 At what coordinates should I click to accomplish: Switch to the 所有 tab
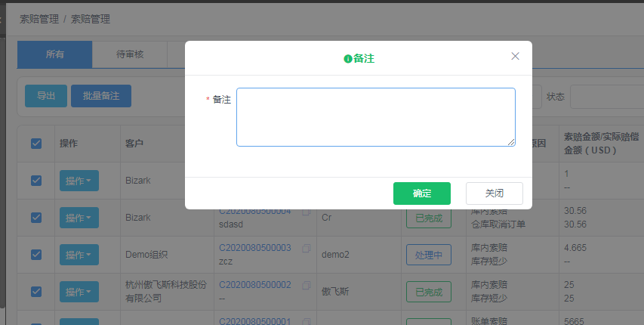54,54
